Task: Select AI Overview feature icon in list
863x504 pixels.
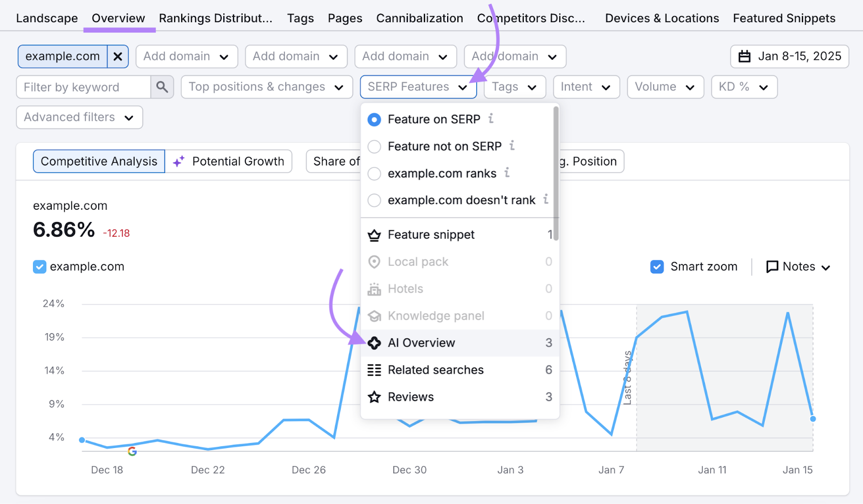Action: point(374,343)
